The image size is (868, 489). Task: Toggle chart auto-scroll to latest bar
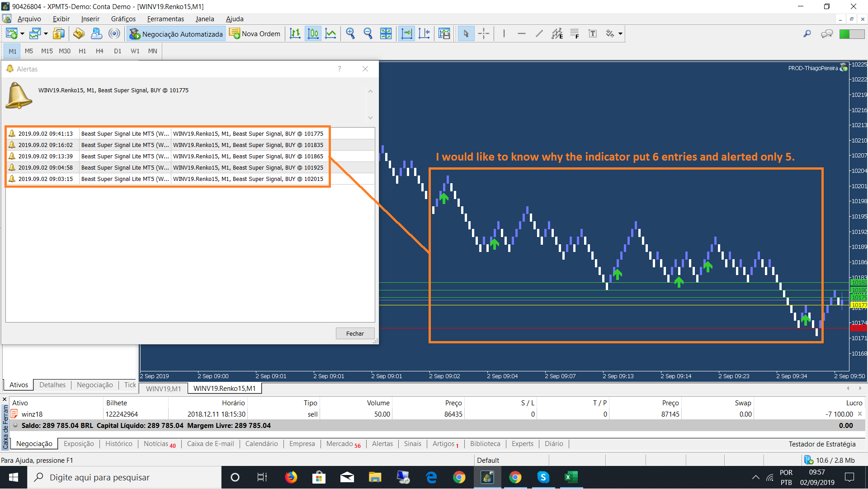click(406, 34)
